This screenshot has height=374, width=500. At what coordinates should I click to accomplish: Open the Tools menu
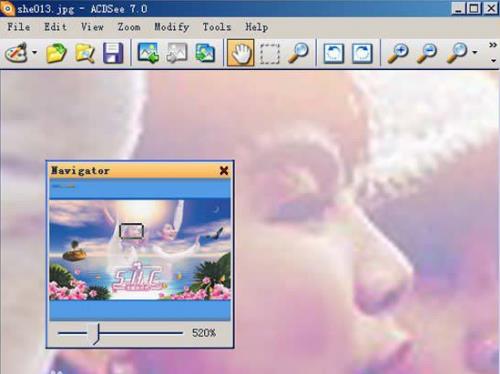217,27
